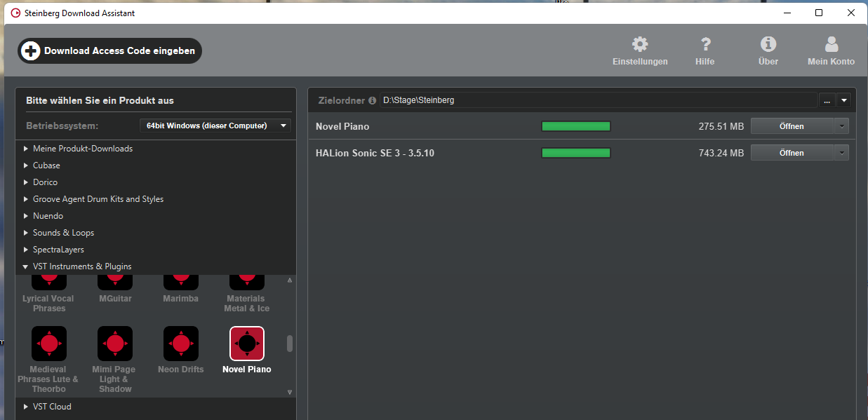Click the Betriebssystem label

(62, 126)
